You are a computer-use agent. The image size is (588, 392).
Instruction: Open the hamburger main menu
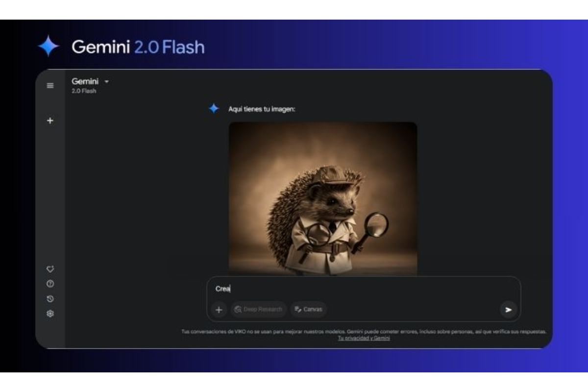point(50,86)
